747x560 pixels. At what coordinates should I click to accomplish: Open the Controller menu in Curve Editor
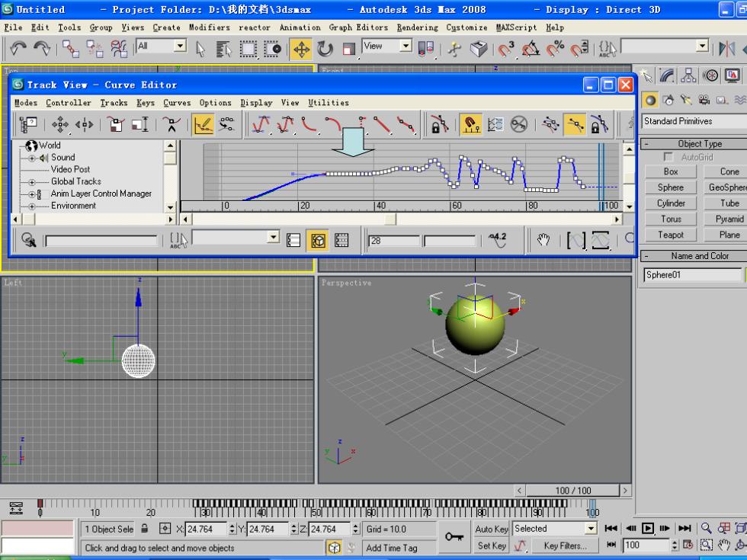click(x=69, y=103)
